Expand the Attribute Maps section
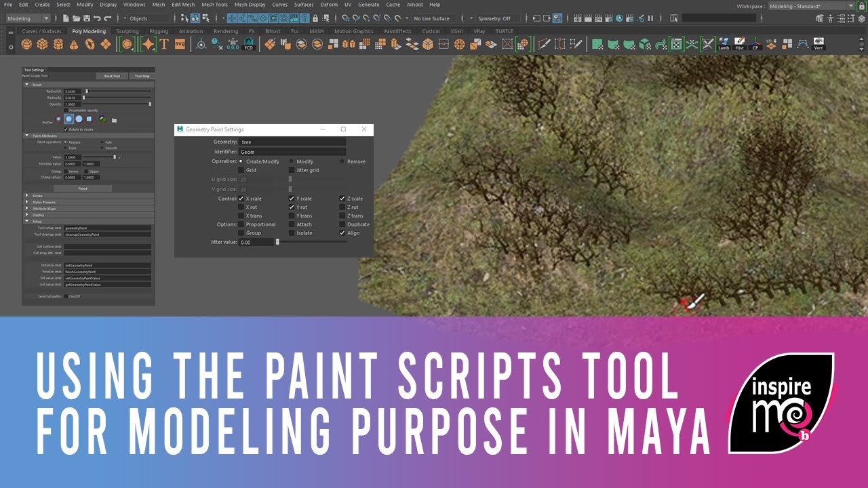 click(27, 209)
